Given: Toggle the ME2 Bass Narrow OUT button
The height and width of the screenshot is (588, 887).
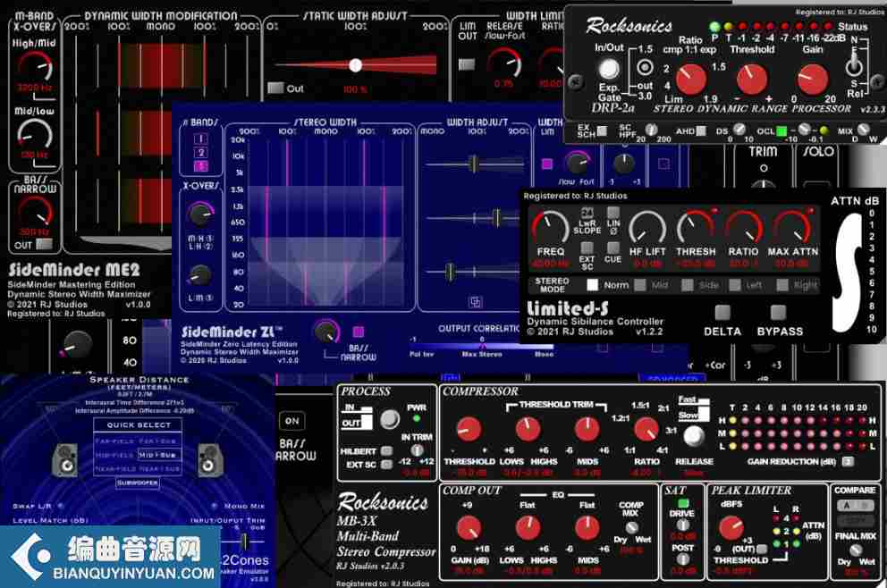Looking at the screenshot, I should tap(44, 245).
